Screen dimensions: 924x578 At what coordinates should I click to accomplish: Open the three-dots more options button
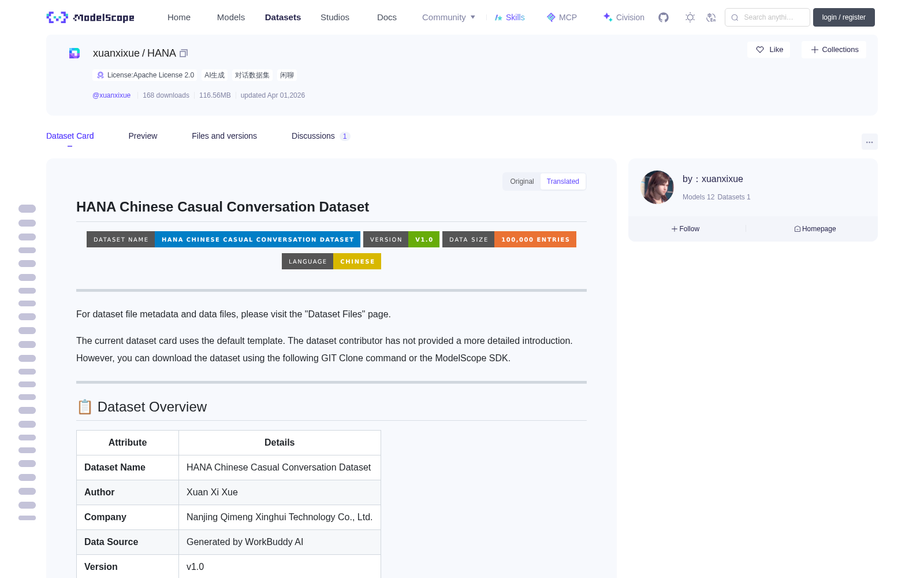click(869, 142)
